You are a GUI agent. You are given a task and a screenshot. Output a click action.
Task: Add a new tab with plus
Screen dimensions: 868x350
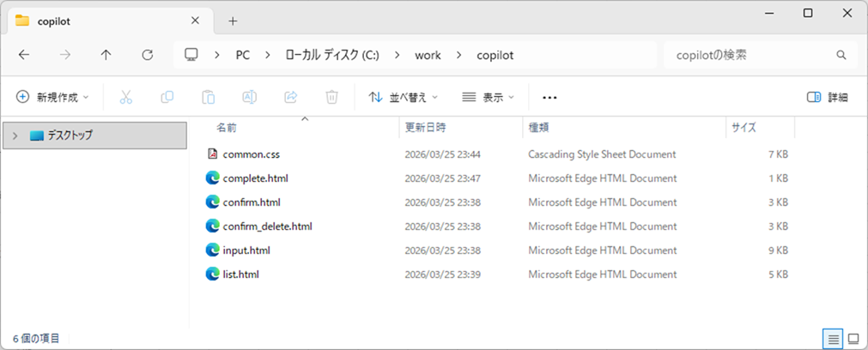[x=233, y=21]
